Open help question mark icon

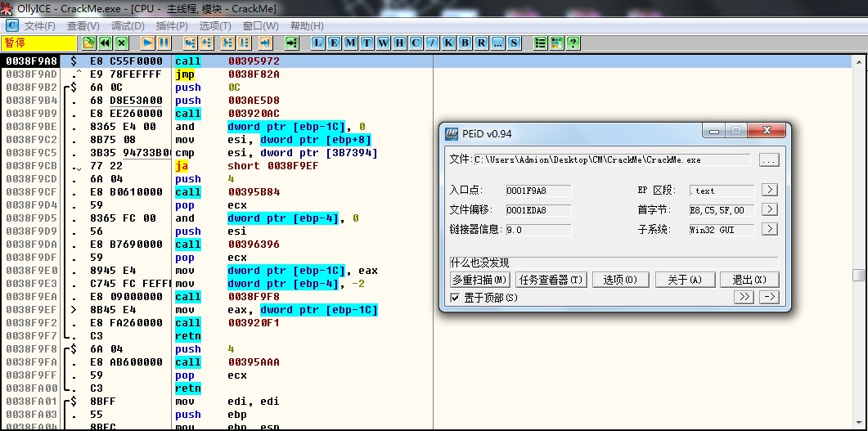coord(573,43)
